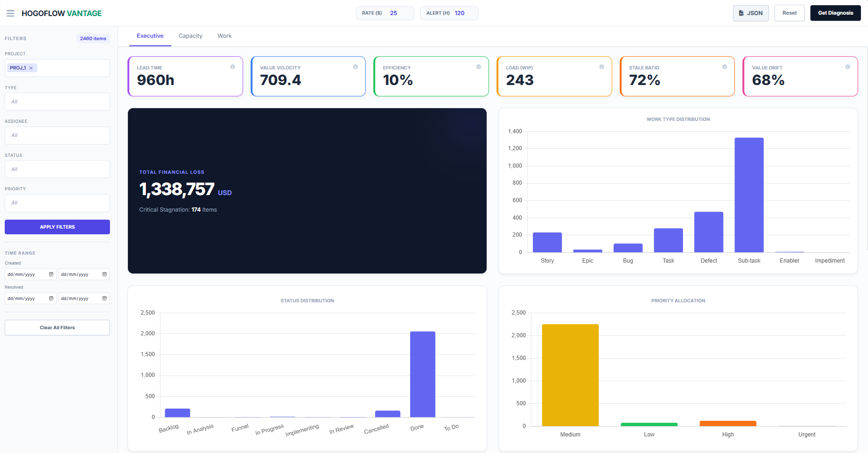Viewport: 868px width, 453px height.
Task: Switch to the Work tab
Action: point(224,36)
